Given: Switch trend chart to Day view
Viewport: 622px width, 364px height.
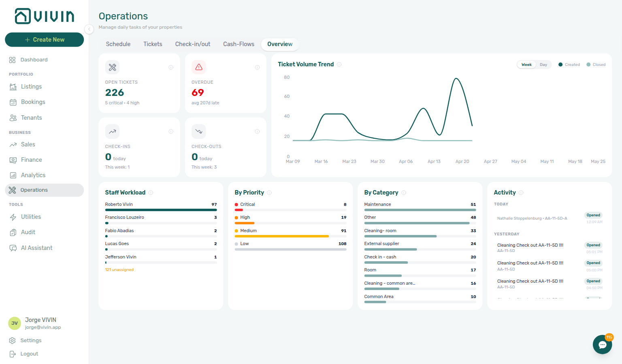Looking at the screenshot, I should pyautogui.click(x=543, y=65).
